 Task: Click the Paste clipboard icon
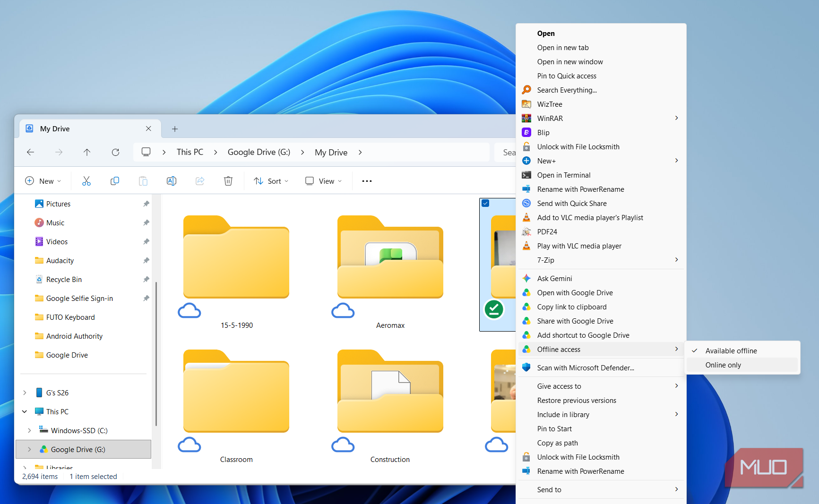click(x=143, y=181)
